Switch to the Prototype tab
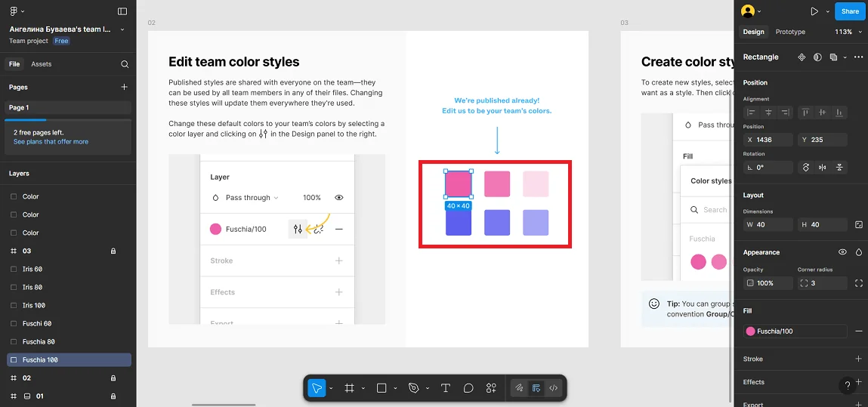 pos(790,32)
